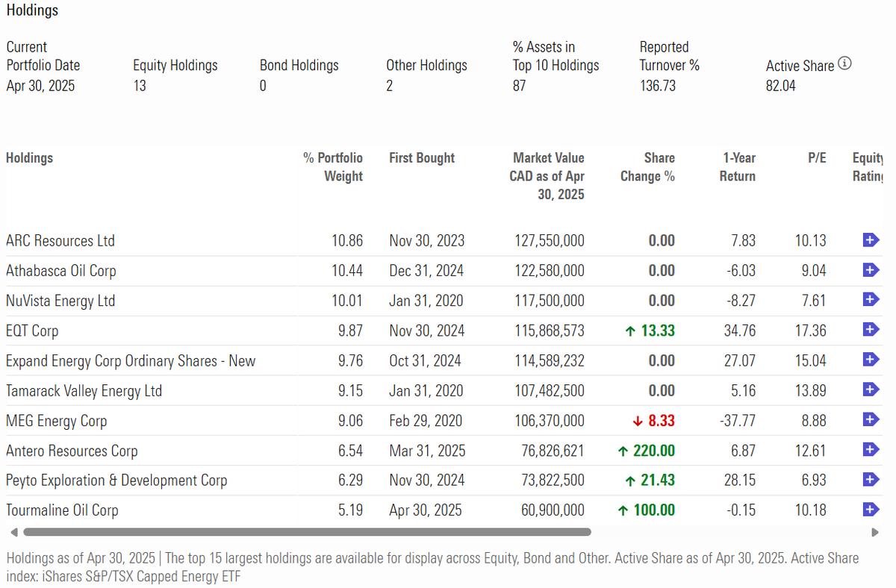
Task: Click ARC Resources market value 127,550,000
Action: tap(550, 241)
